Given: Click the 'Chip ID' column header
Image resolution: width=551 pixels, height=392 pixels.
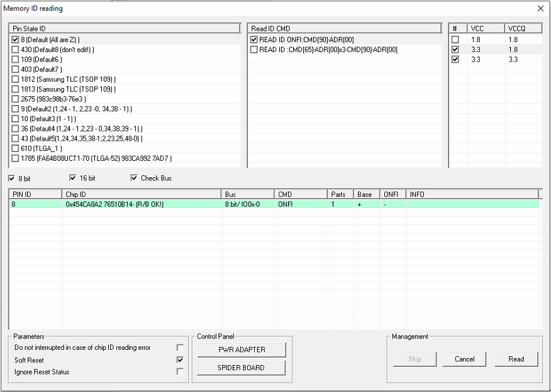Looking at the screenshot, I should (142, 194).
